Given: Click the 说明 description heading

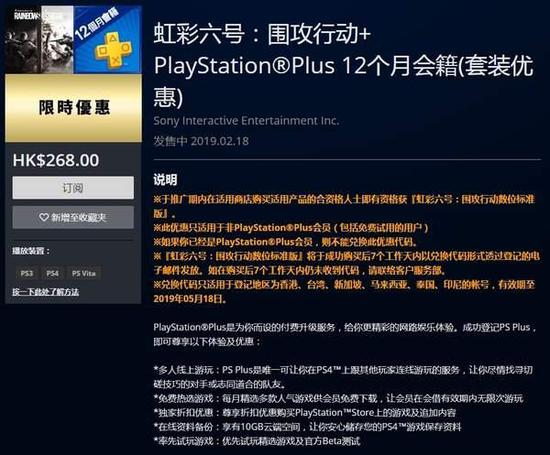Looking at the screenshot, I should click(165, 180).
